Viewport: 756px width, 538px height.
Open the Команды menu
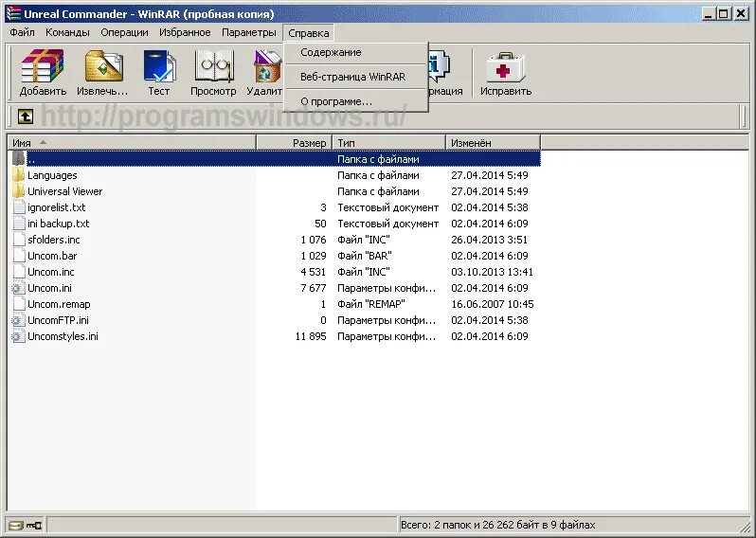click(x=67, y=33)
